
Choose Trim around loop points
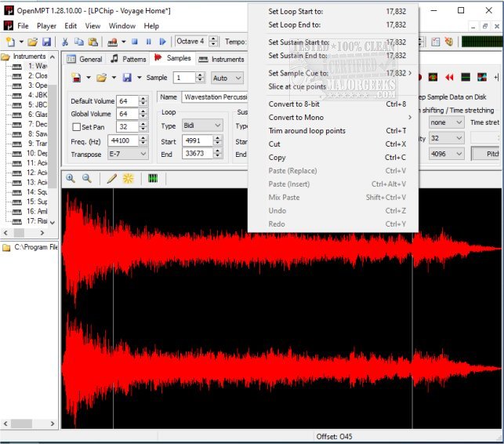pos(306,131)
